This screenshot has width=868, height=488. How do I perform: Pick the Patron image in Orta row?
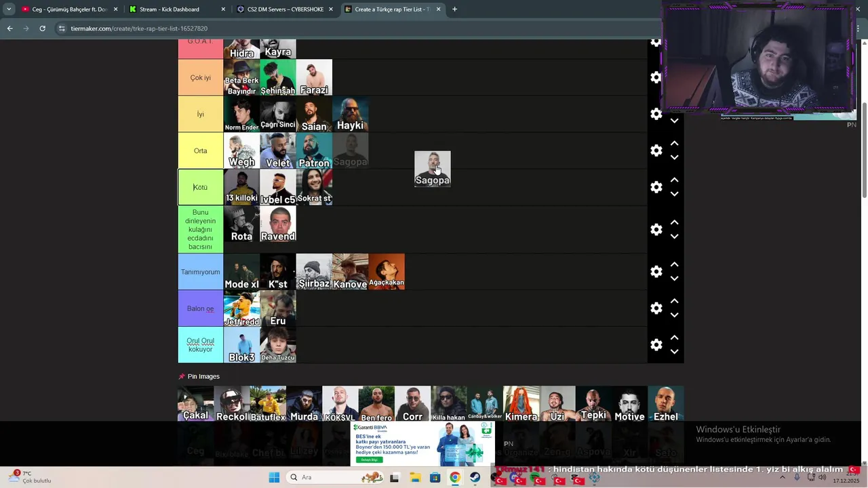pos(314,150)
